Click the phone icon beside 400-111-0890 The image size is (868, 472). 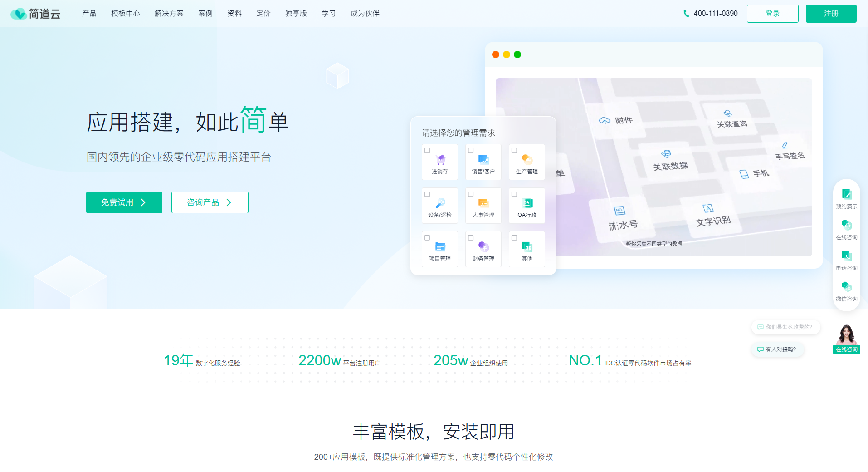(x=686, y=14)
